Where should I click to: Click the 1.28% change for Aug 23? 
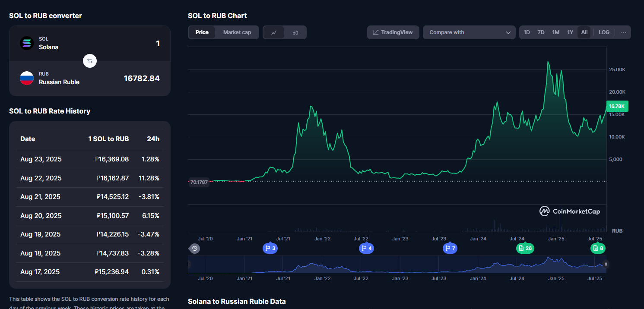pyautogui.click(x=151, y=159)
